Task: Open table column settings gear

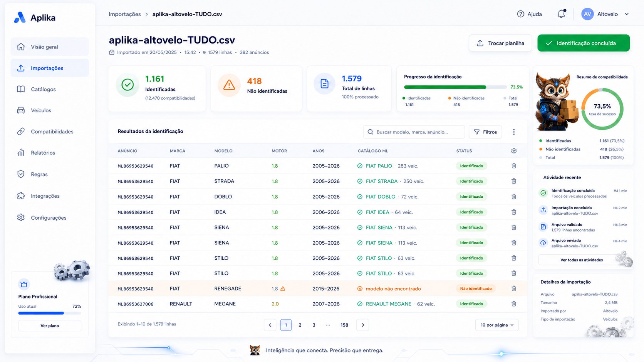Action: [514, 151]
